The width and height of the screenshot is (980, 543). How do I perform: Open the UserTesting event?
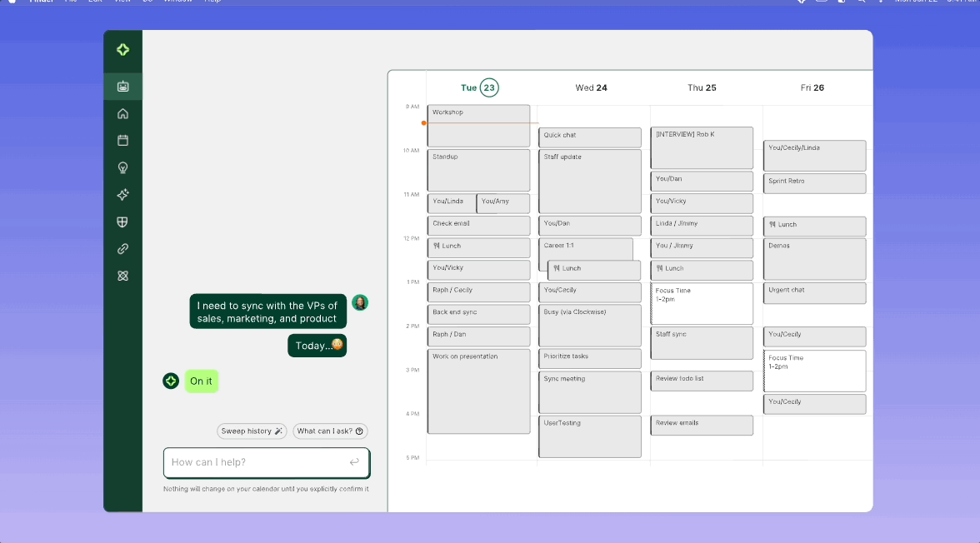point(590,436)
